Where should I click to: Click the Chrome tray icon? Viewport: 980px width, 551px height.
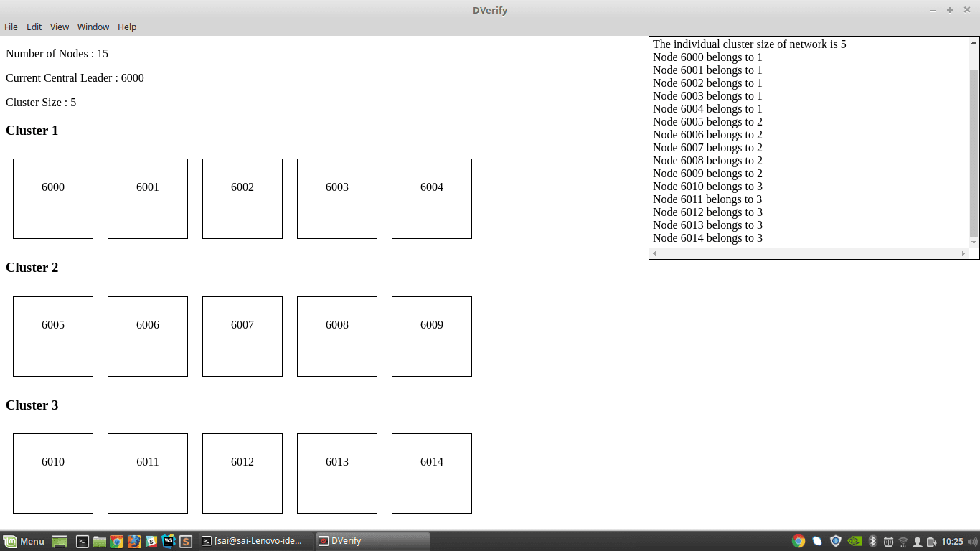click(x=798, y=542)
